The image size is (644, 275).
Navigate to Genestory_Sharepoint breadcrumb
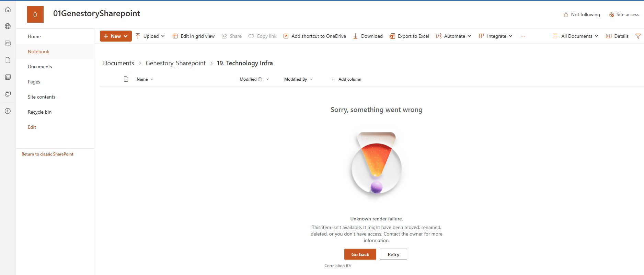[x=175, y=63]
